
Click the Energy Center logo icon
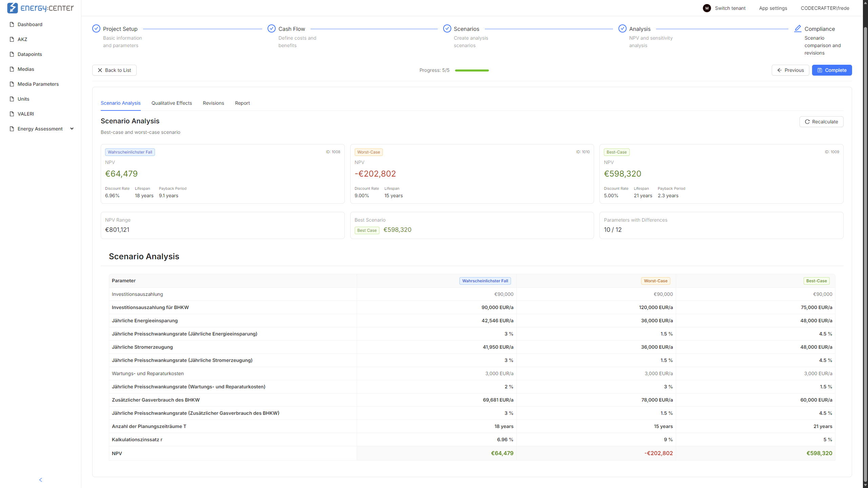[13, 8]
